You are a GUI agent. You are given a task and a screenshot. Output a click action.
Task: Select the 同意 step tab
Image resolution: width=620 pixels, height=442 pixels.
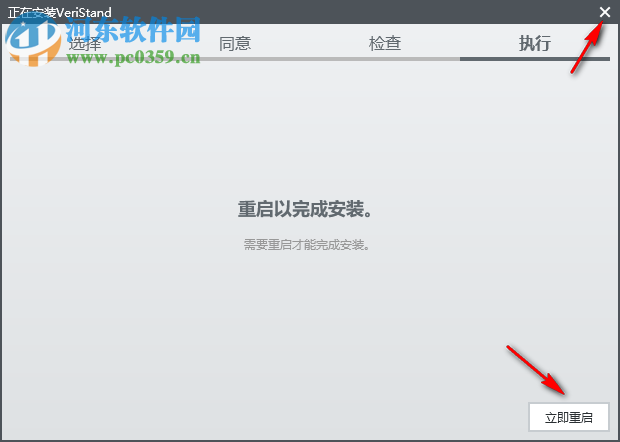(x=235, y=43)
